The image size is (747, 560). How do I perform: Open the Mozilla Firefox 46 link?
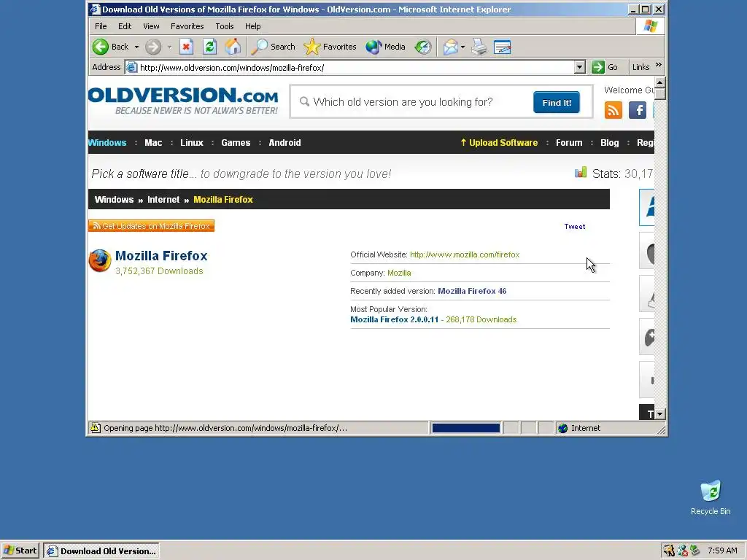click(x=472, y=291)
